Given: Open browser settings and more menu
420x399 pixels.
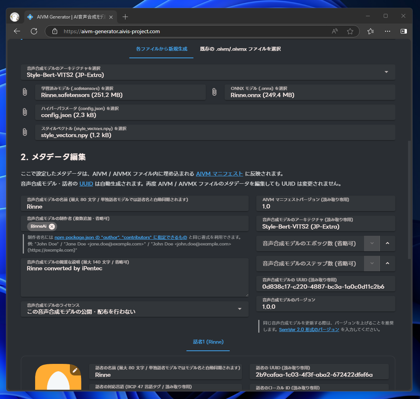Looking at the screenshot, I should 387,31.
